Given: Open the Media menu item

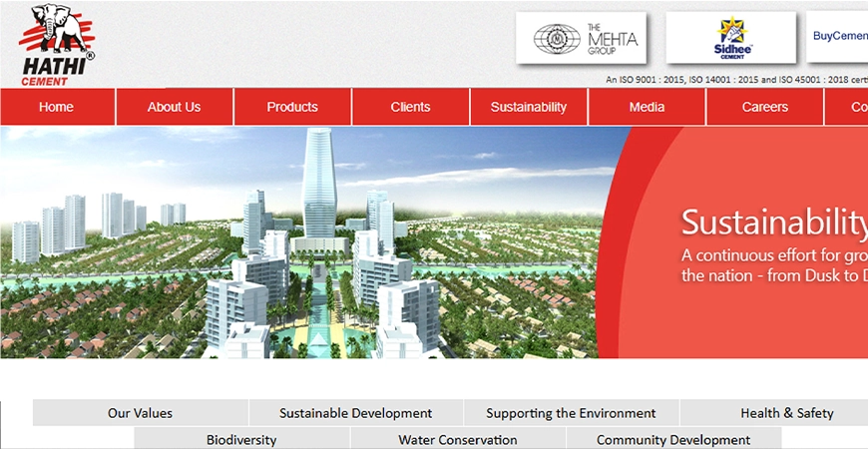Looking at the screenshot, I should pyautogui.click(x=647, y=107).
